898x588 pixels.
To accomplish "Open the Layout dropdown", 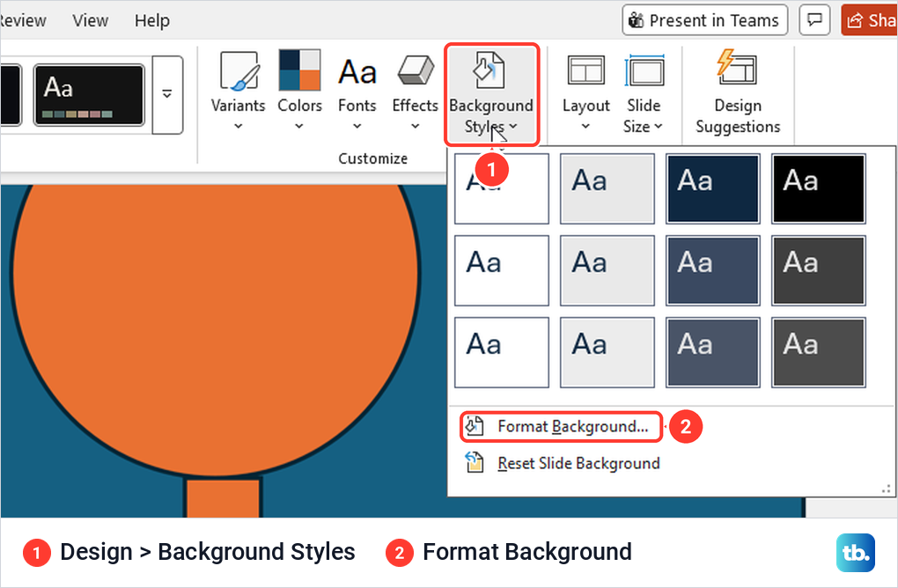I will pos(585,92).
